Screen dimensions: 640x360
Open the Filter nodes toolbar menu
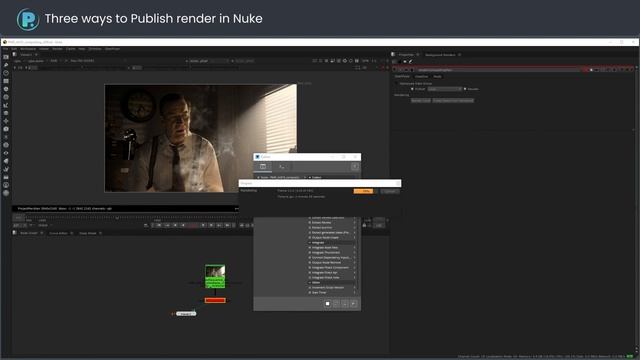coord(6,97)
